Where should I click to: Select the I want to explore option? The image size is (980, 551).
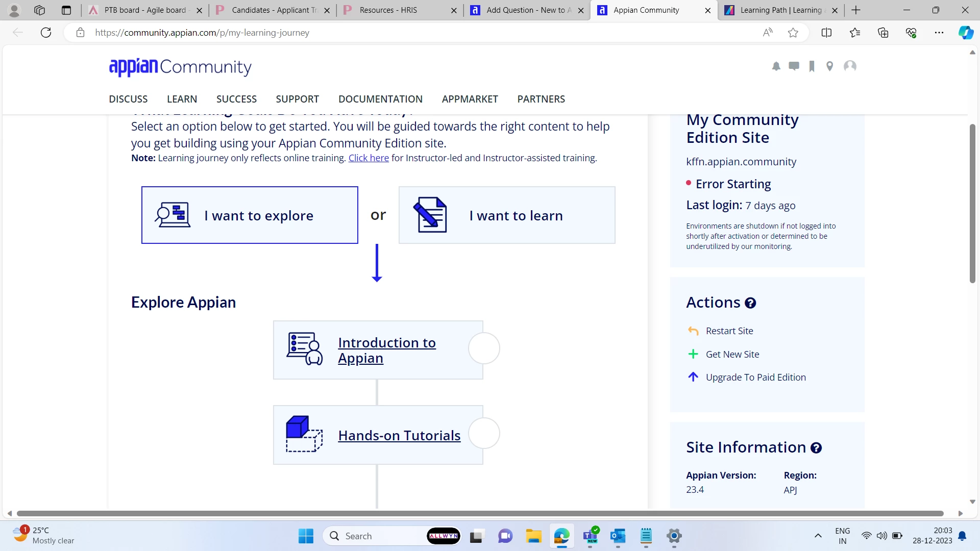[250, 215]
